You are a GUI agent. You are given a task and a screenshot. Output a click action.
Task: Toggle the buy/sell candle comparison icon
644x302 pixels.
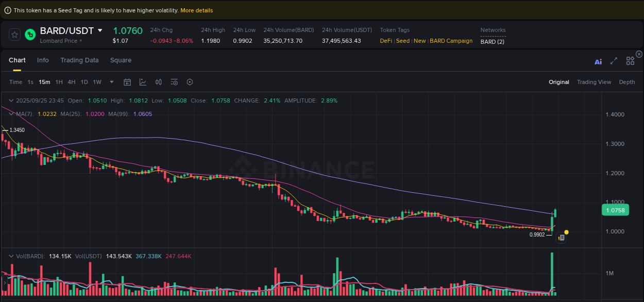pos(158,82)
